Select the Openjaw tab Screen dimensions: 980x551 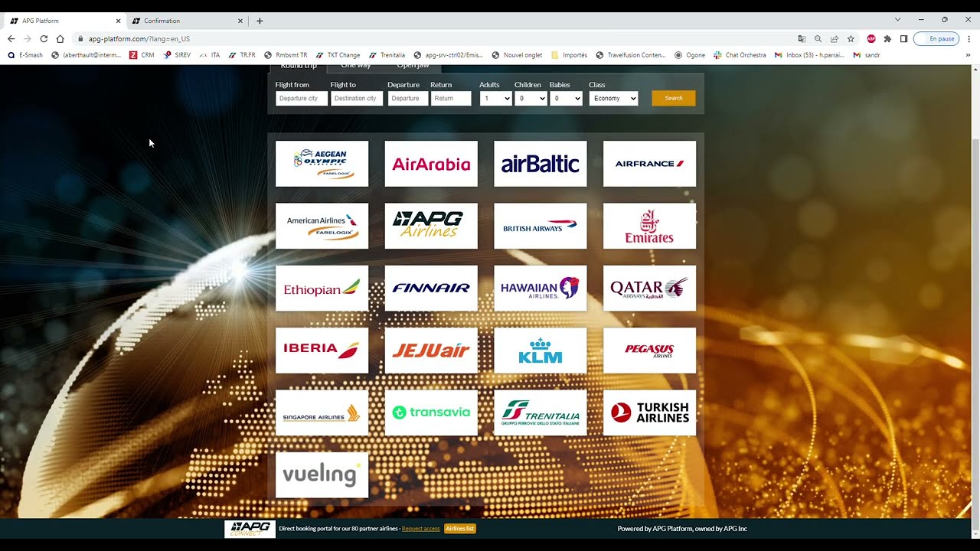coord(413,67)
